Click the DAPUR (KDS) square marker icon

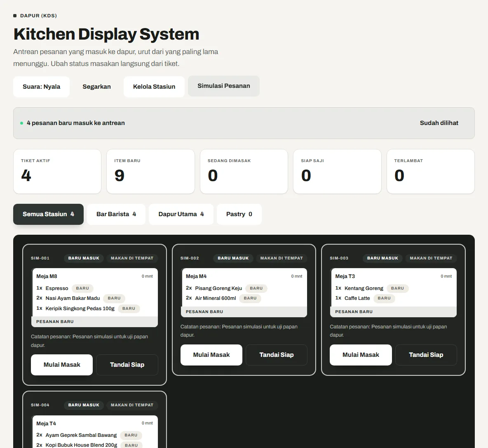[x=15, y=16]
